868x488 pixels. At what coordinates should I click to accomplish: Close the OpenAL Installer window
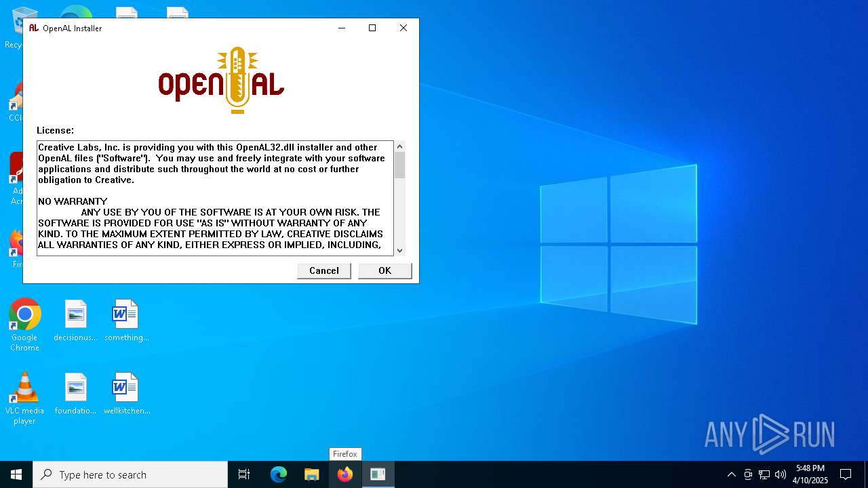click(403, 28)
